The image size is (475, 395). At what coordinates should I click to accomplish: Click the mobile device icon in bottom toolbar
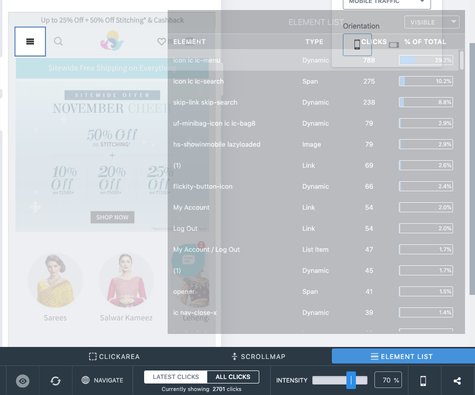[423, 381]
